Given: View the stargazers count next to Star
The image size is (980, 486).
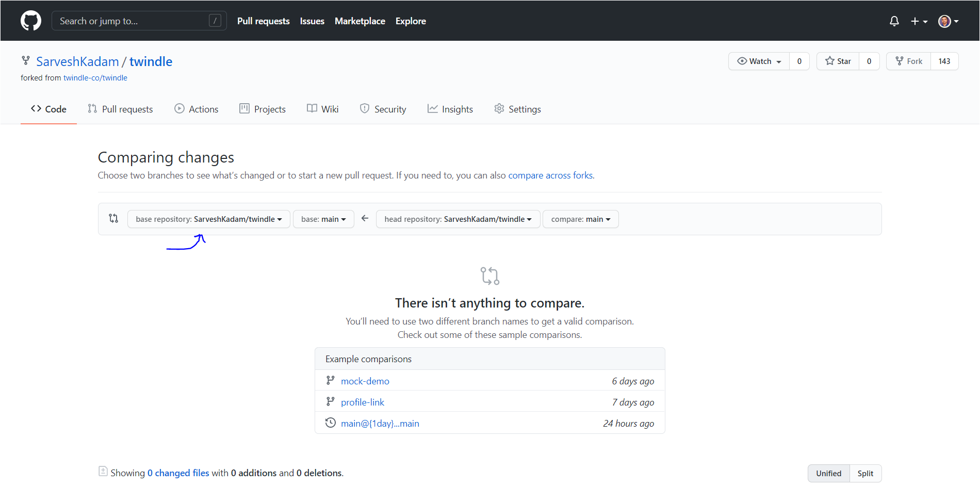Looking at the screenshot, I should 869,61.
